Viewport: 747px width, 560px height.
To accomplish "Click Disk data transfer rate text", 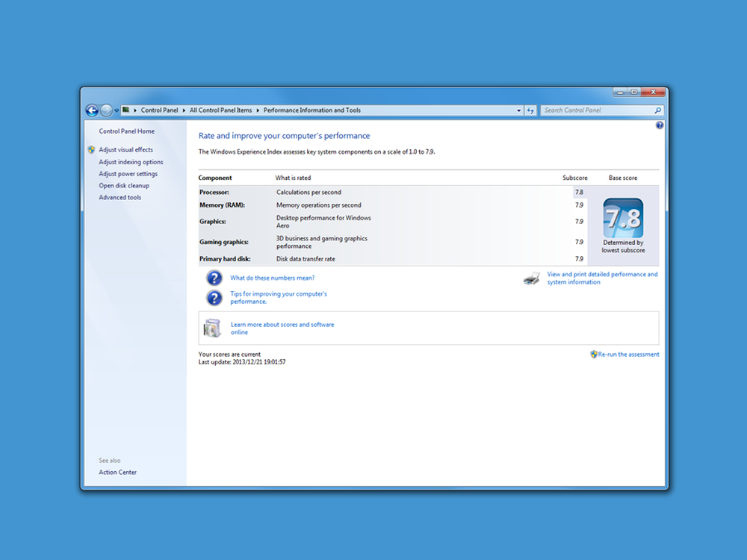I will pos(306,259).
